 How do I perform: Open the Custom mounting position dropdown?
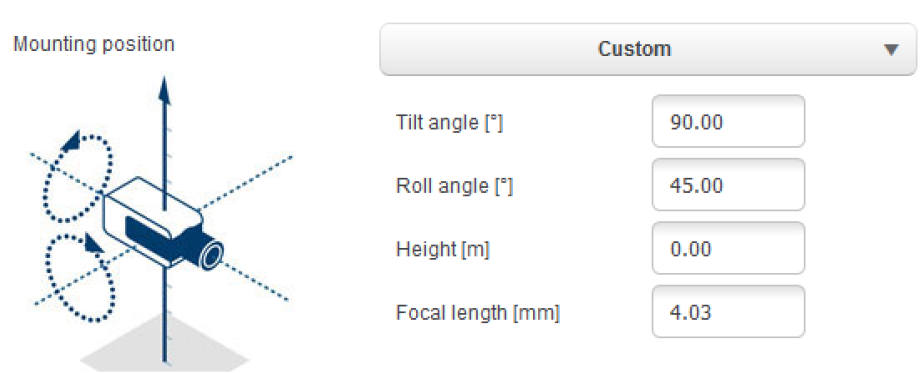648,49
